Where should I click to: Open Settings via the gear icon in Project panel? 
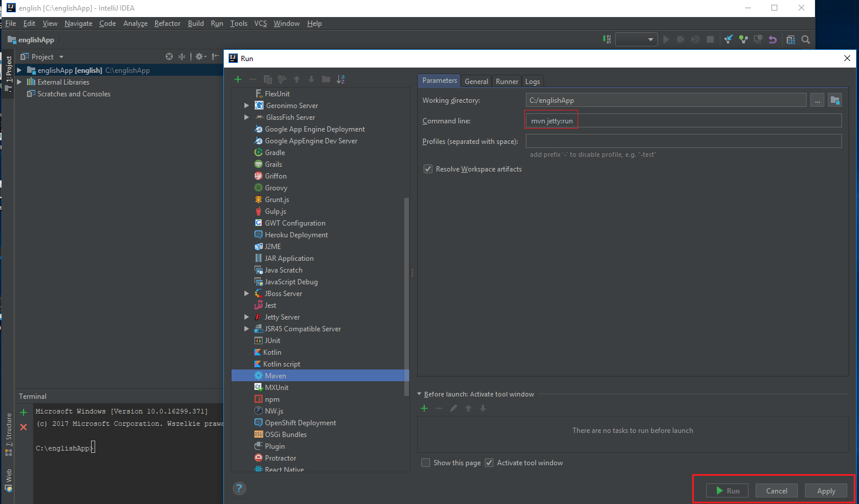198,56
